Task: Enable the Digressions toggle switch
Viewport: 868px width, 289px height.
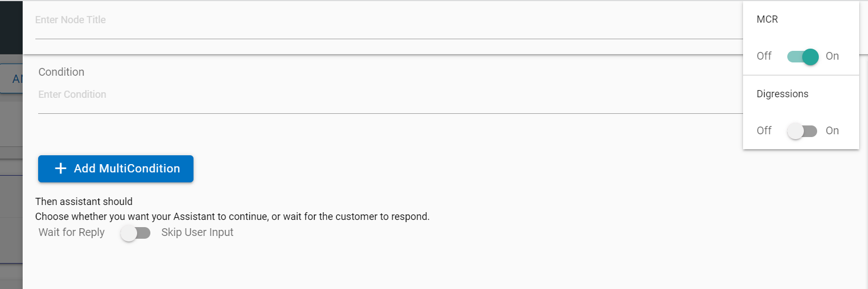Action: [x=802, y=131]
